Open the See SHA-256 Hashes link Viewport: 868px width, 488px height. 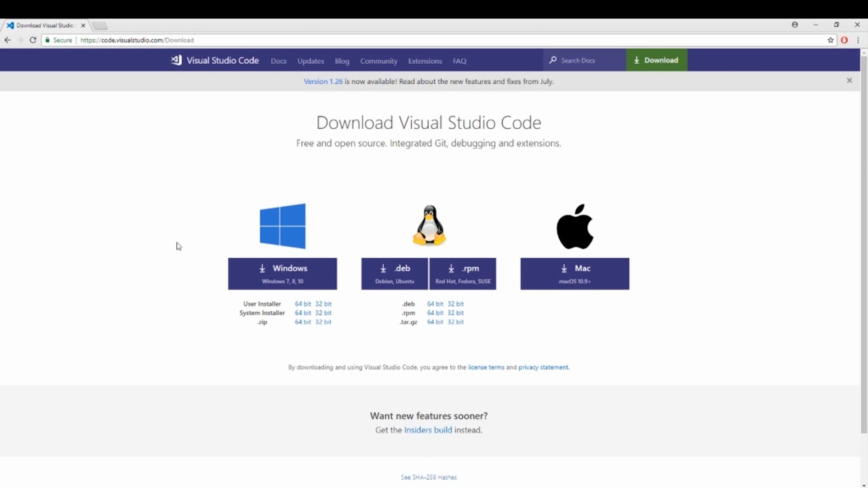coord(429,477)
